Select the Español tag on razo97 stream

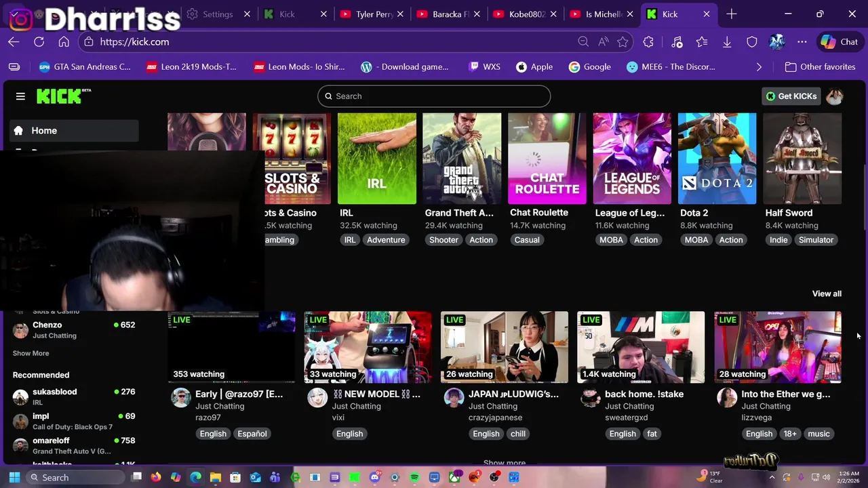click(252, 434)
